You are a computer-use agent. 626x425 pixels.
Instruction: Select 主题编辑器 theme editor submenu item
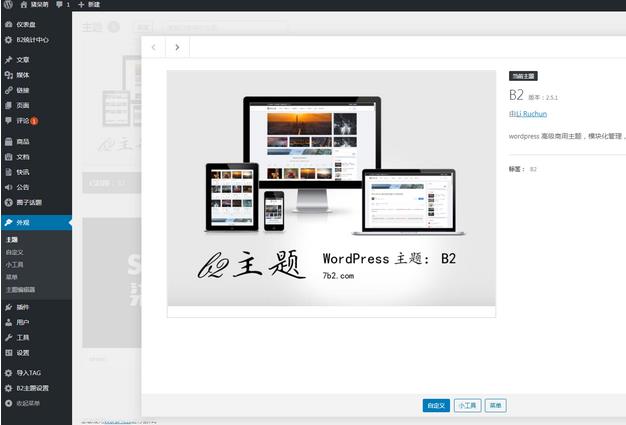tap(20, 289)
